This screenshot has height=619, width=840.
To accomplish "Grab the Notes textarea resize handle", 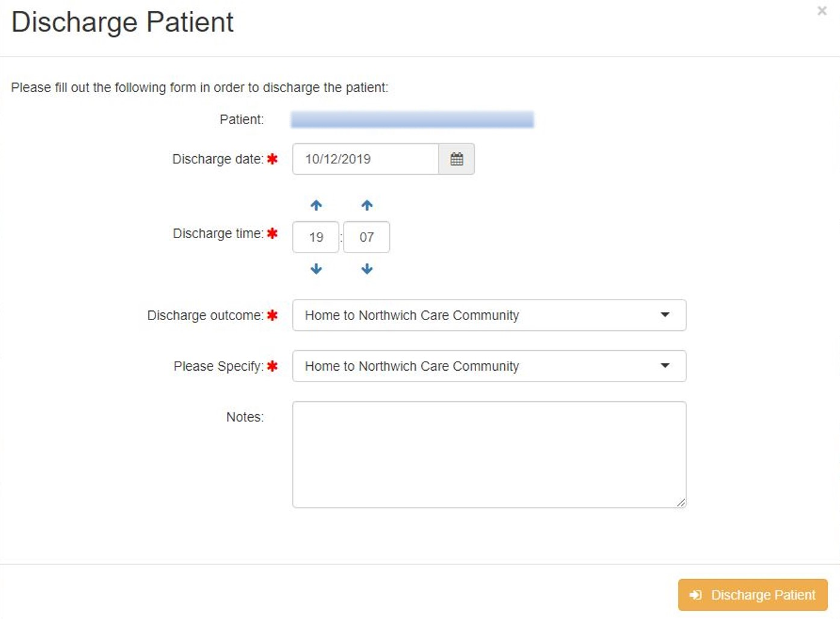I will click(681, 502).
